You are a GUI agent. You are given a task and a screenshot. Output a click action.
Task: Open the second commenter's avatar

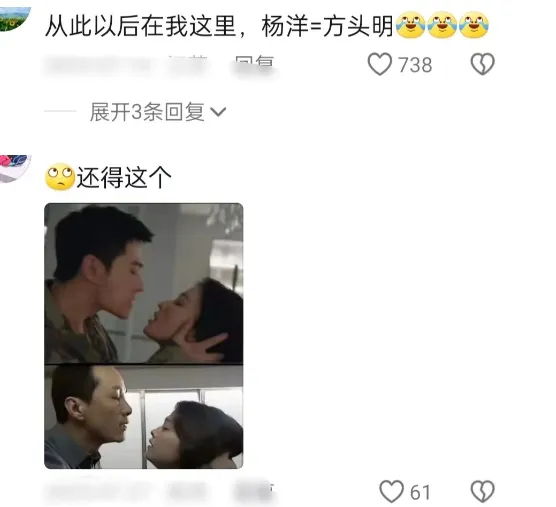pos(14,168)
